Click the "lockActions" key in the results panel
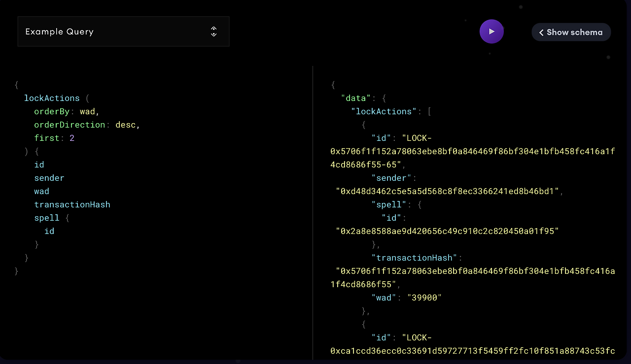This screenshot has width=631, height=364. pos(384,111)
